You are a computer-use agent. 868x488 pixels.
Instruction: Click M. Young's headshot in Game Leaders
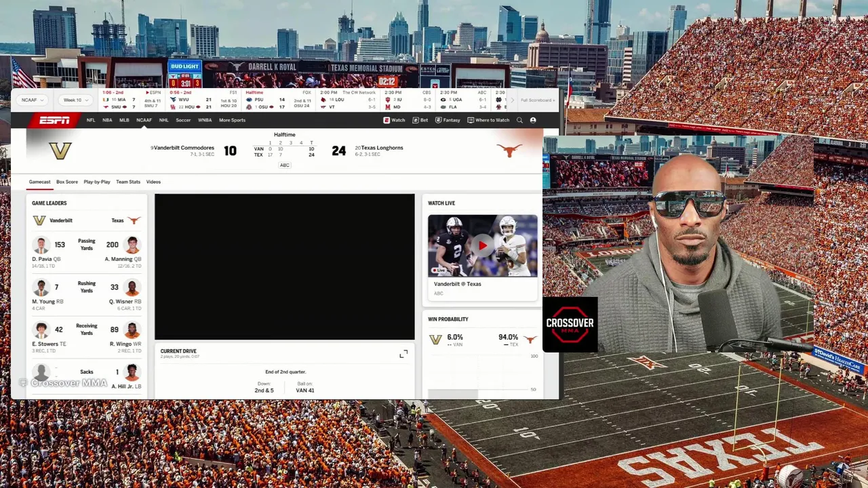41,287
